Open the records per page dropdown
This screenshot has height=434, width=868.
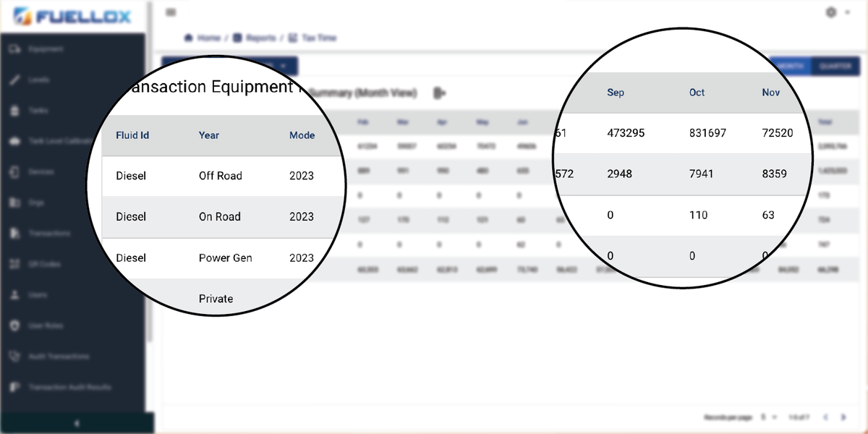pos(768,417)
